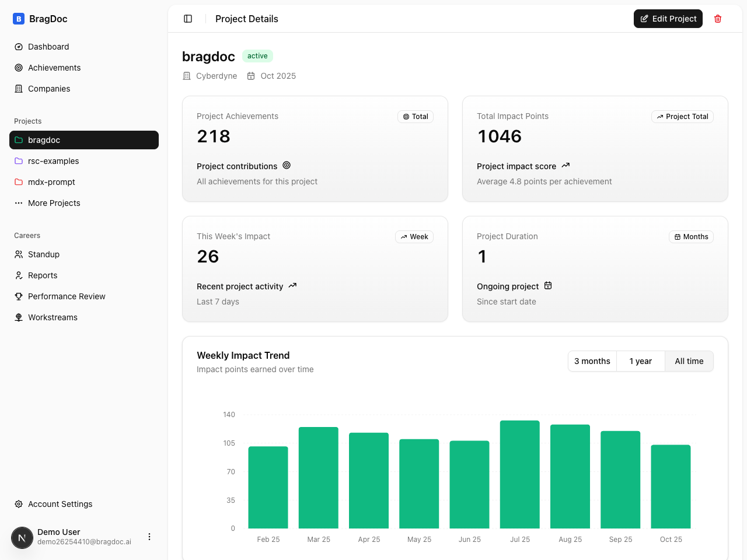Switch to the 3 months chart view
Viewport: 747px width, 560px height.
[x=592, y=361]
